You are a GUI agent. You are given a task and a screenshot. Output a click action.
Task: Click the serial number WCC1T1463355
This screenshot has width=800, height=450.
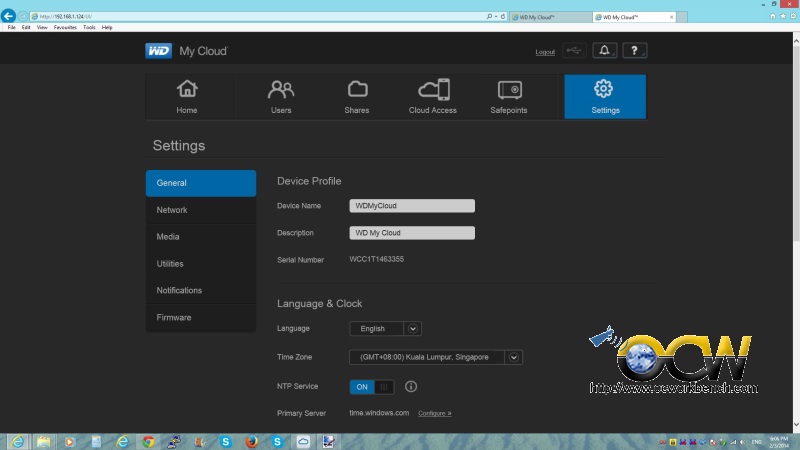pos(377,259)
